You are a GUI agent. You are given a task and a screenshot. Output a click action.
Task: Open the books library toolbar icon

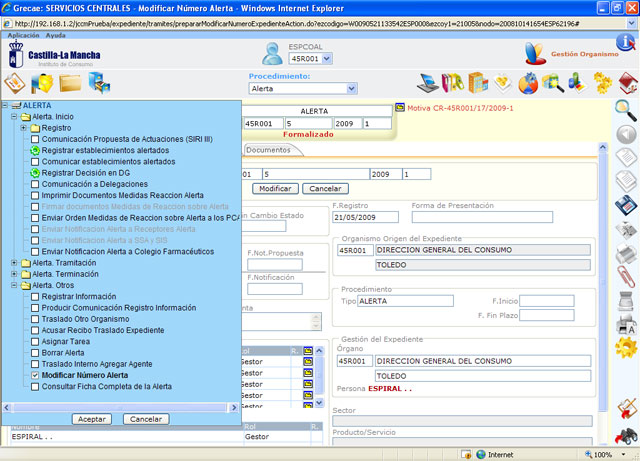click(453, 82)
